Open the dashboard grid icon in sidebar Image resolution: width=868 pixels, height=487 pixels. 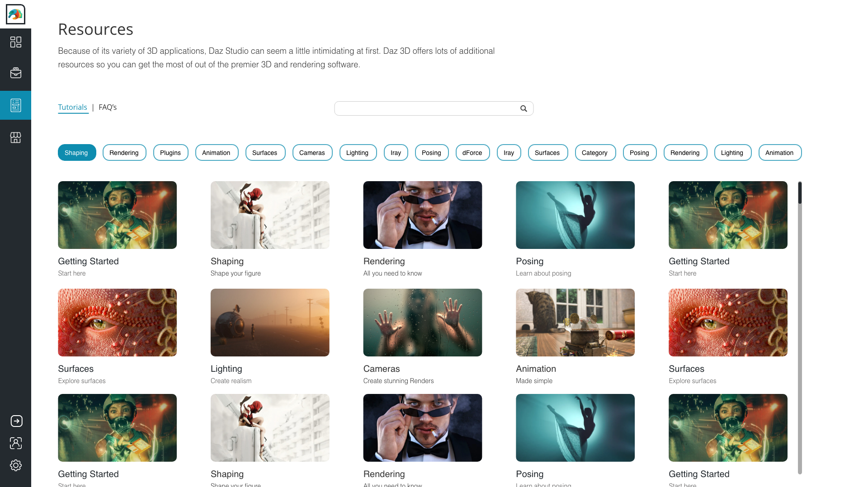click(x=16, y=42)
